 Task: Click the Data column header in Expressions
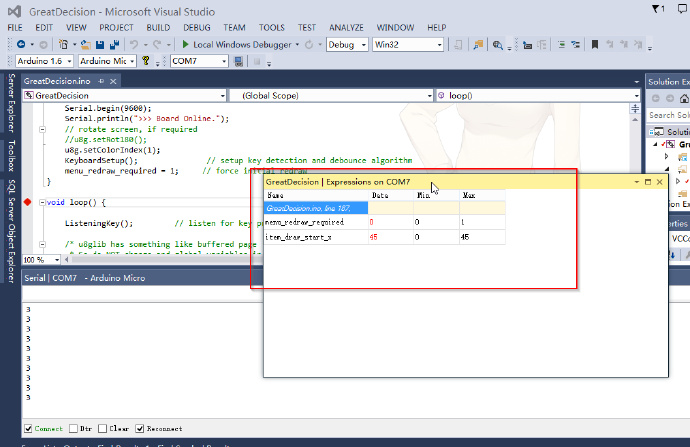[x=391, y=195]
